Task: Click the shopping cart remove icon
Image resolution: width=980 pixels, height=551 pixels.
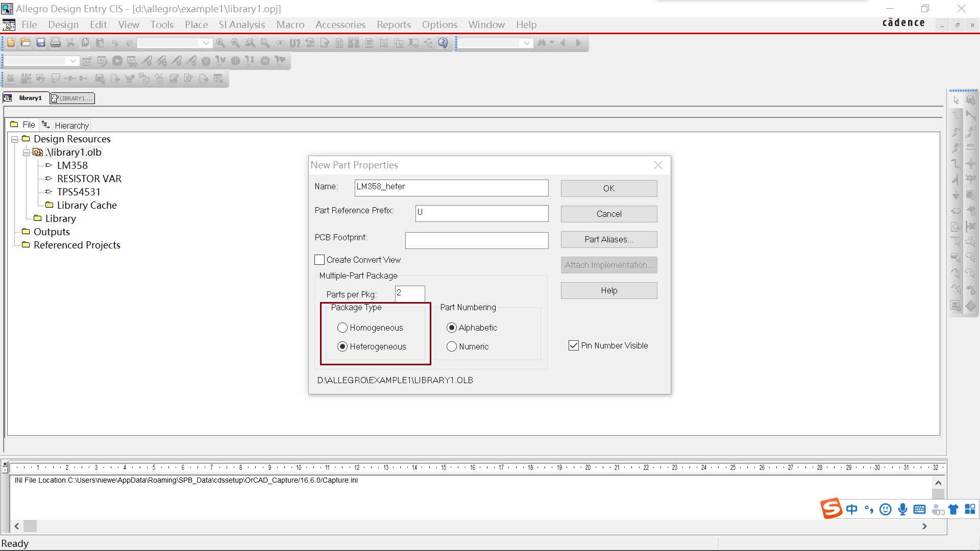Action: point(130,79)
